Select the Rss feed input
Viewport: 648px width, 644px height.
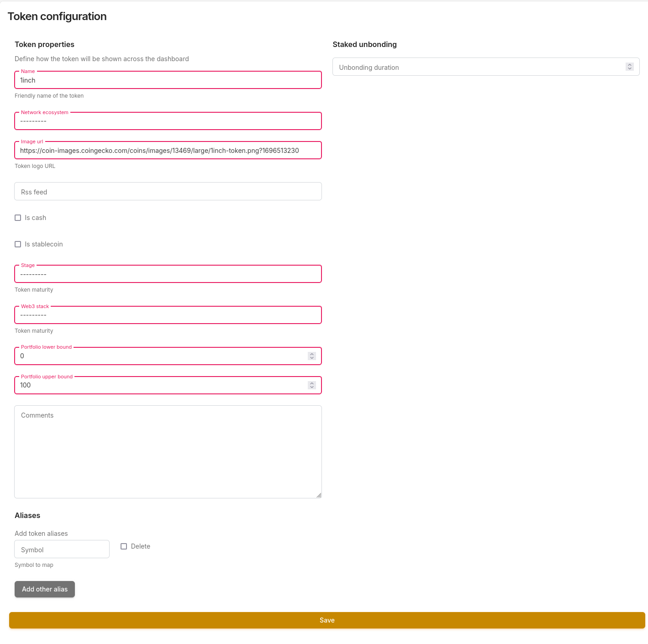(168, 192)
